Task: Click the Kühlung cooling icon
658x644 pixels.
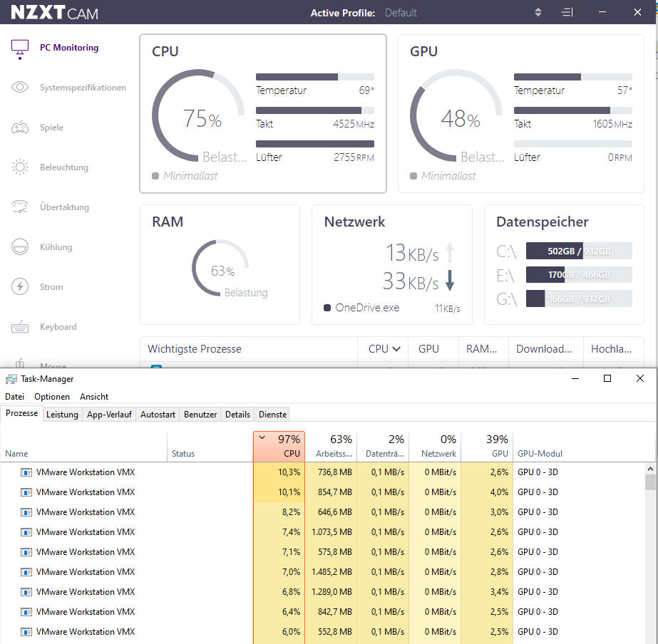Action: point(20,246)
